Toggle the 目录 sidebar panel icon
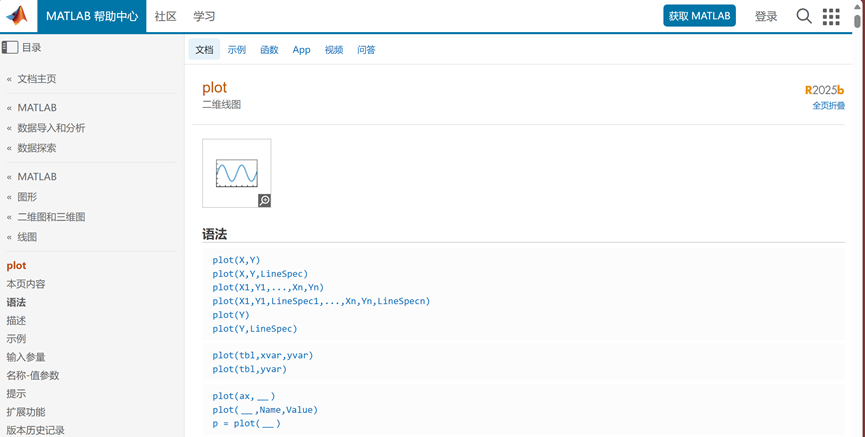This screenshot has width=865, height=437. coord(10,47)
